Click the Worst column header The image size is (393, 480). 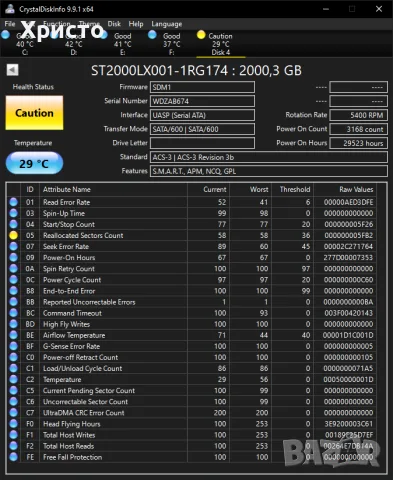tap(250, 189)
